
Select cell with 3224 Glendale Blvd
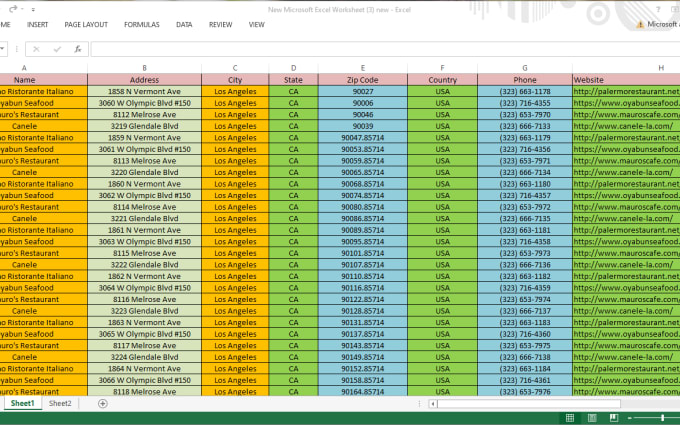click(x=144, y=357)
